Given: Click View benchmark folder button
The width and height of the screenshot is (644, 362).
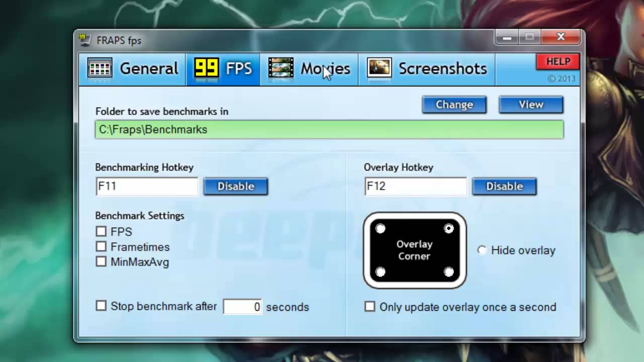Looking at the screenshot, I should (531, 105).
